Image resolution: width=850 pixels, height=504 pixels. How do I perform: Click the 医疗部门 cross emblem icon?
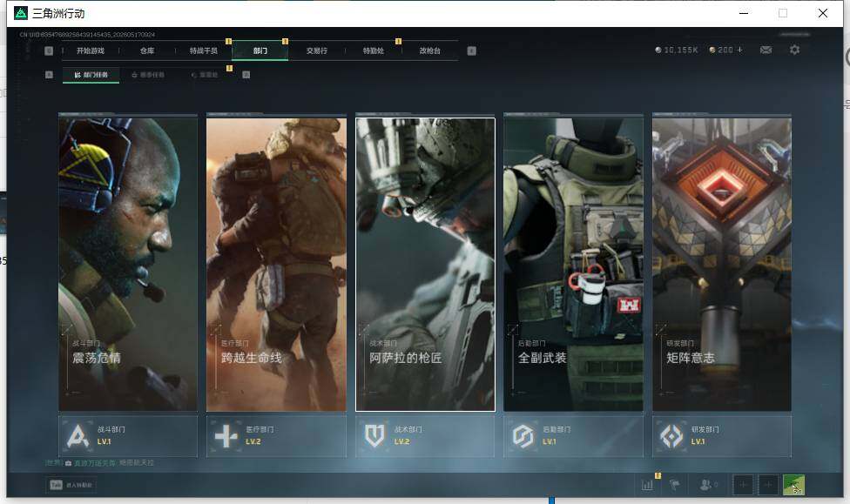tap(226, 436)
